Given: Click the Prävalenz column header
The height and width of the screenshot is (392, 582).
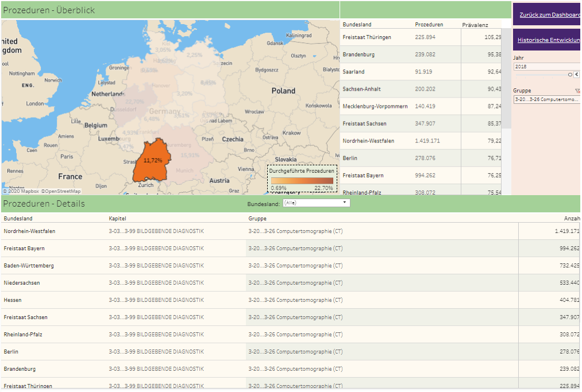Looking at the screenshot, I should point(475,25).
